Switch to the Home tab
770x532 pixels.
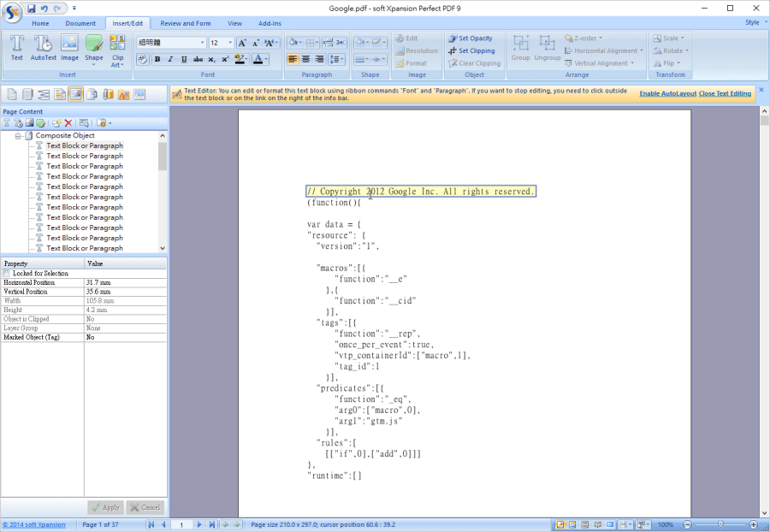click(40, 23)
